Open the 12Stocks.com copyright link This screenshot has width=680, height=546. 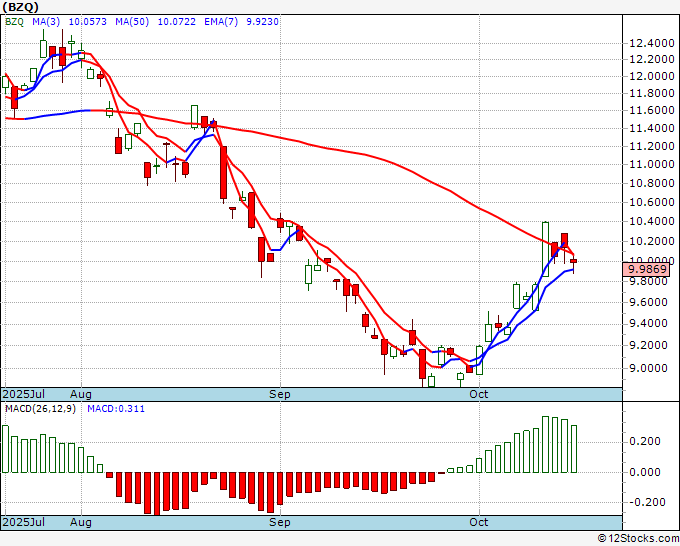pyautogui.click(x=638, y=539)
